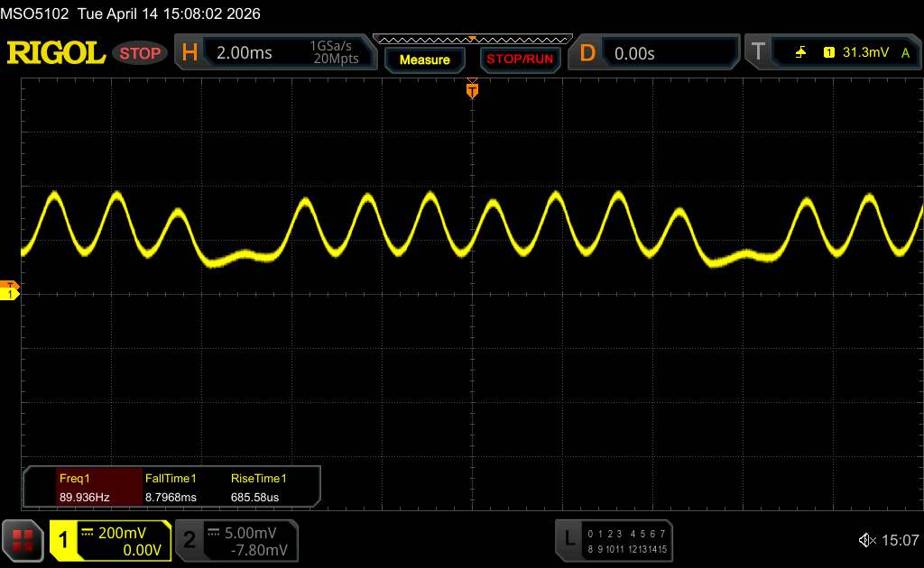Image resolution: width=924 pixels, height=568 pixels.
Task: Click the red STOP status badge
Action: tap(141, 53)
